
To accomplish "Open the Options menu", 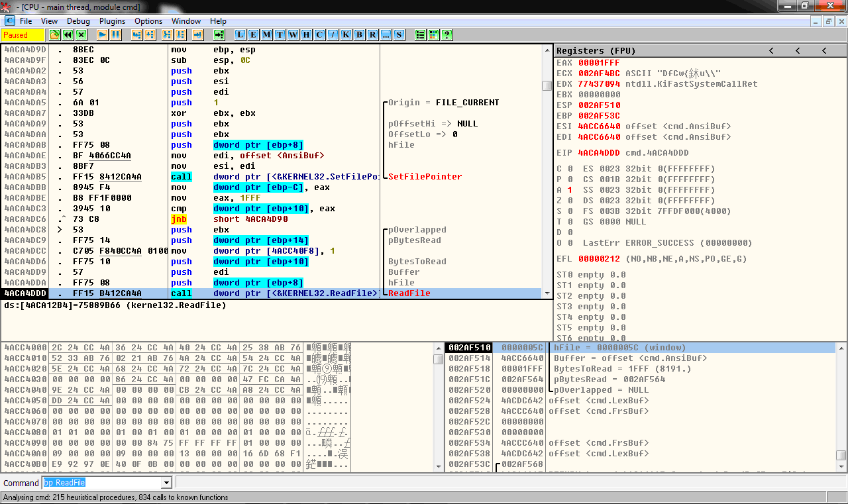I will tap(148, 21).
